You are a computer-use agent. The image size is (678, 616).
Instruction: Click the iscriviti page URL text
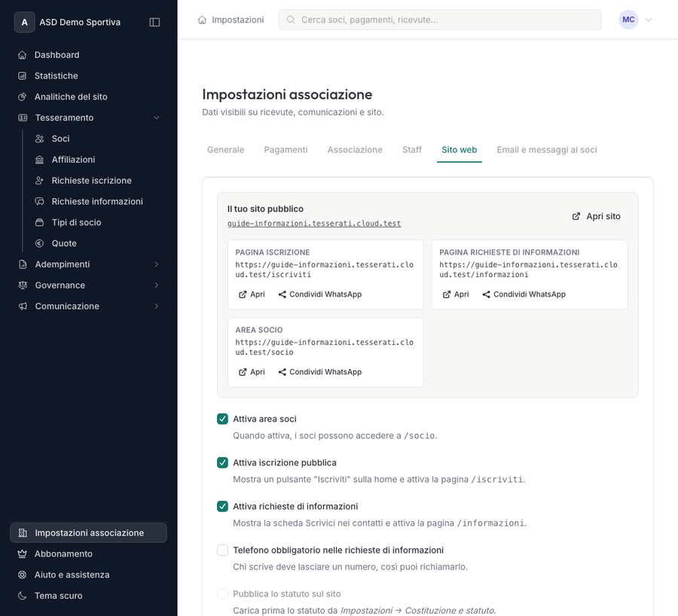324,270
